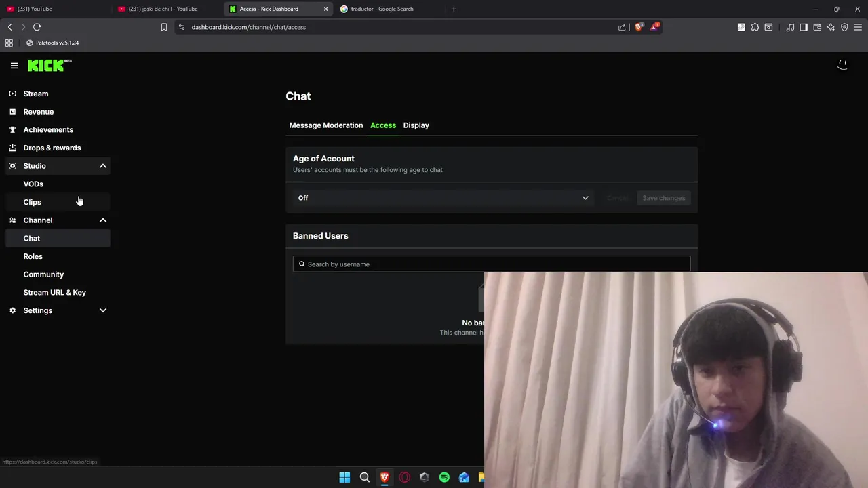Click the Achievements trophy icon
This screenshot has width=868, height=488.
pos(12,129)
